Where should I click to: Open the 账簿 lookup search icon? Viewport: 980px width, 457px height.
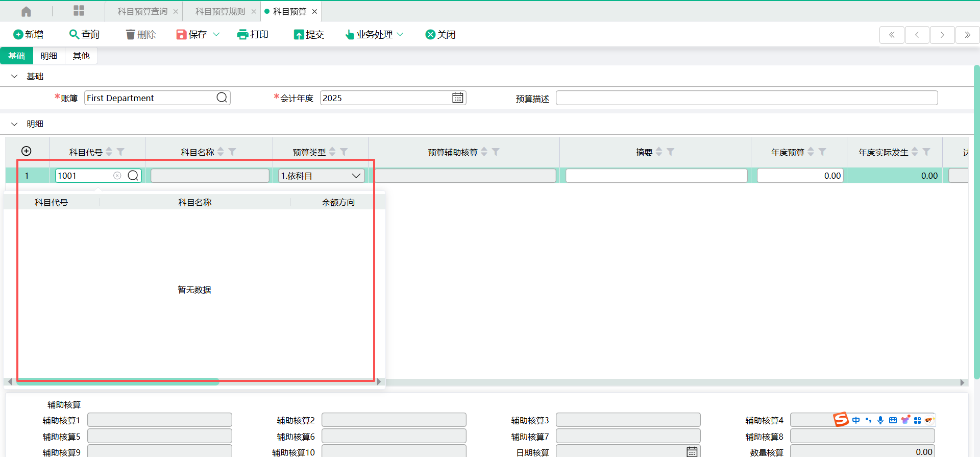[x=222, y=98]
